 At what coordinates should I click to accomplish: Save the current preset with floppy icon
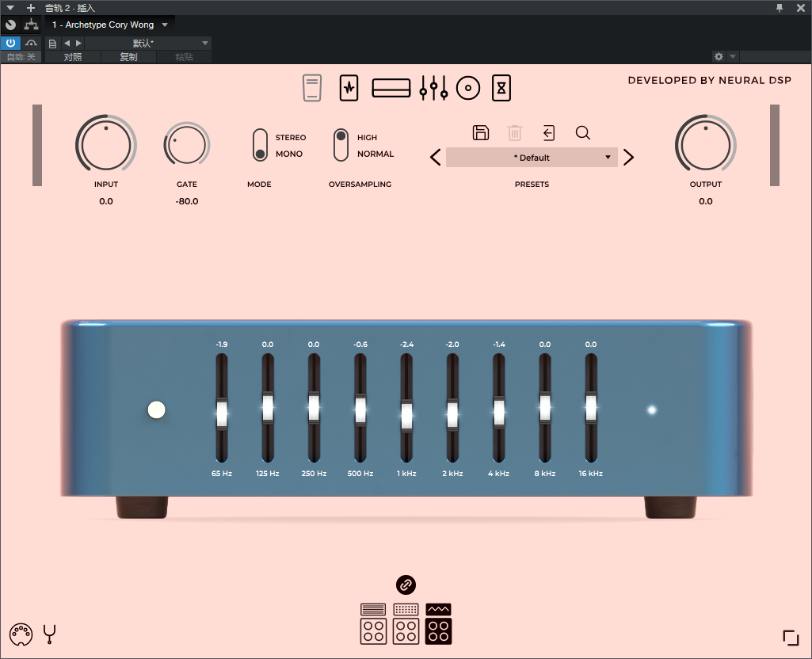(481, 133)
